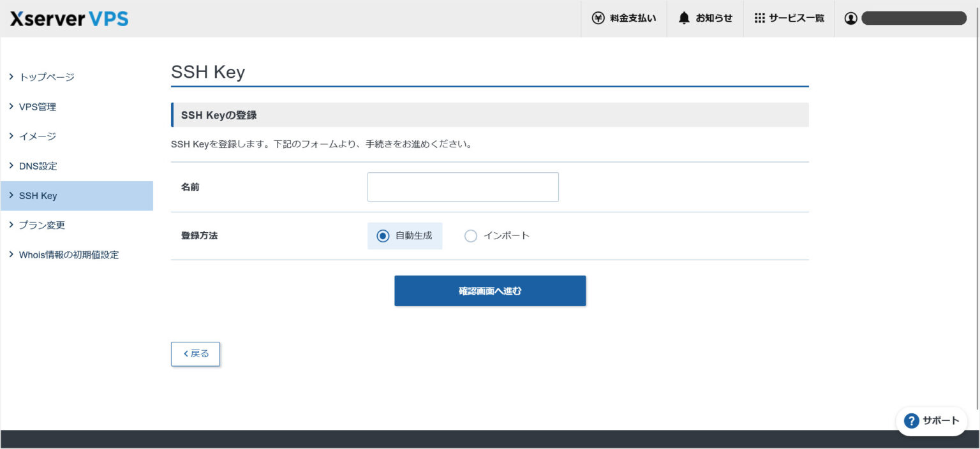Click the account profile icon
The width and height of the screenshot is (980, 449).
point(850,18)
